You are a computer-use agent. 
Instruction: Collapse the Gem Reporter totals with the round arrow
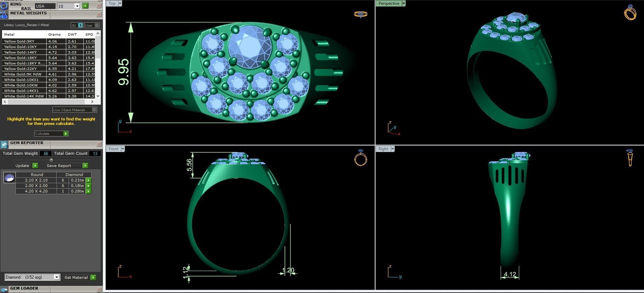tap(51, 160)
